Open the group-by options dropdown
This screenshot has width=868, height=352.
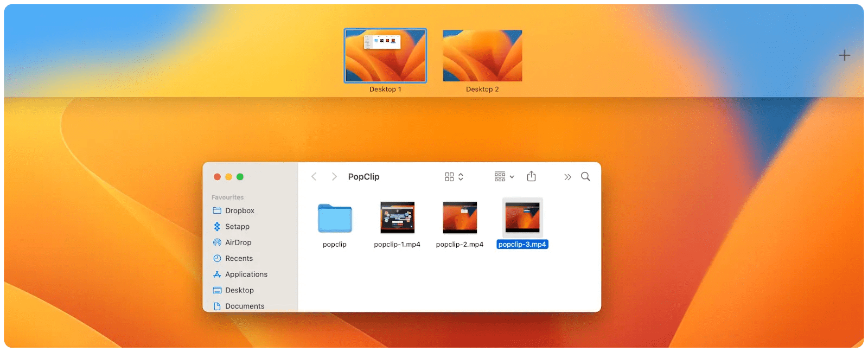(505, 177)
